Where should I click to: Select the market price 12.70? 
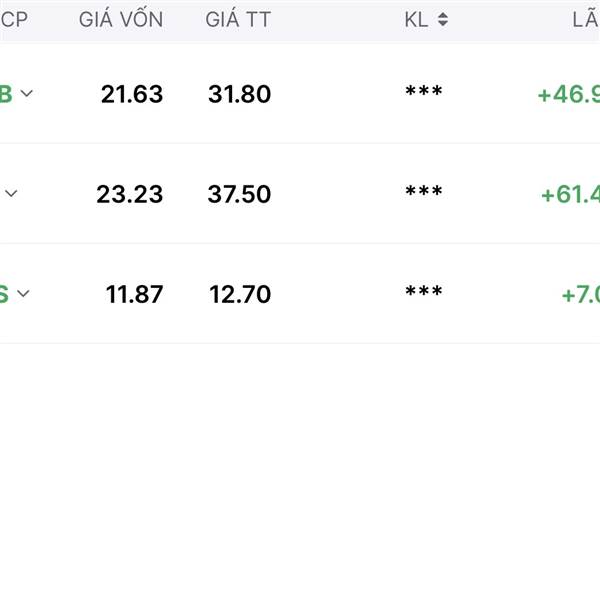coord(240,294)
